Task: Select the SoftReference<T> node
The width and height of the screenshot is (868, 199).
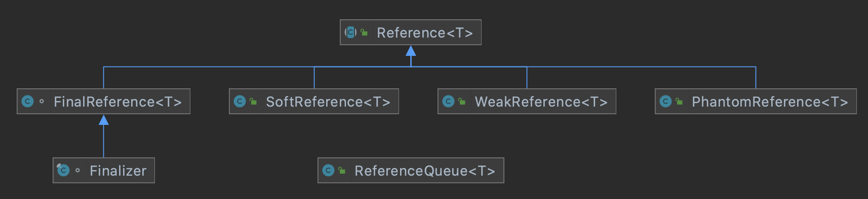Action: click(x=314, y=102)
